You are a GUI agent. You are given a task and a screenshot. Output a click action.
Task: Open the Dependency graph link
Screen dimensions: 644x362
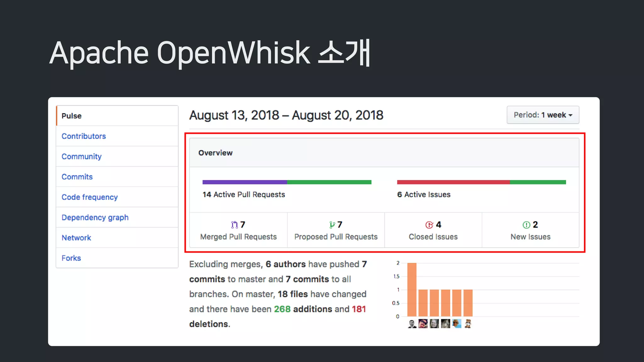(95, 217)
